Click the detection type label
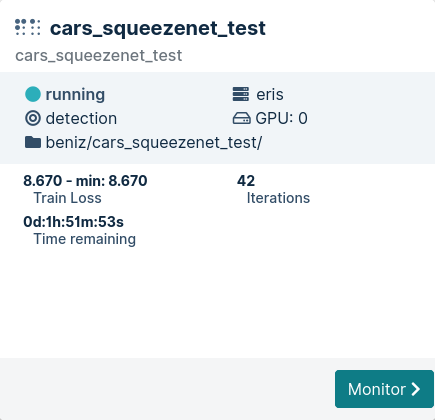435x420 pixels. (x=81, y=119)
